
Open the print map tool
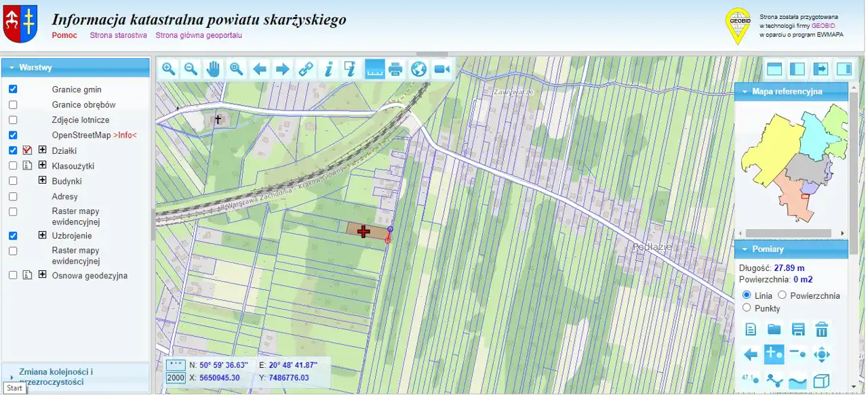click(x=396, y=68)
